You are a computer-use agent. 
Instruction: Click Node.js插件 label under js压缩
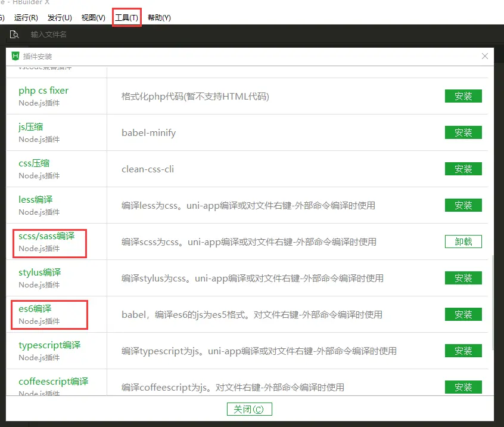coord(39,140)
